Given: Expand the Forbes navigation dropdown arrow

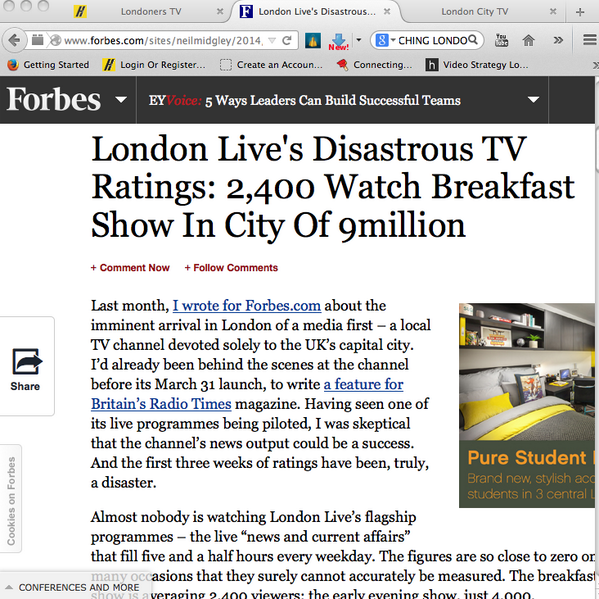Looking at the screenshot, I should pyautogui.click(x=121, y=100).
